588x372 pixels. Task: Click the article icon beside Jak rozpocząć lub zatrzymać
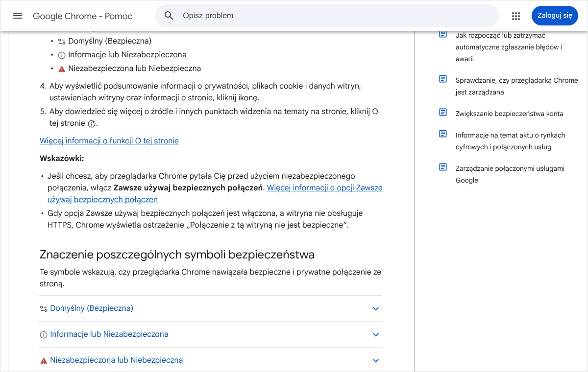[443, 34]
